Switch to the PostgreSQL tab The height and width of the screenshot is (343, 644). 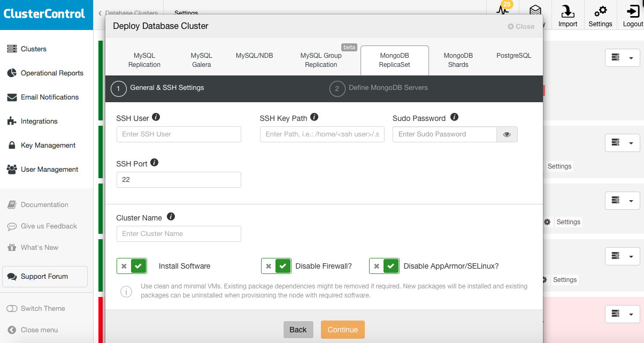click(x=514, y=56)
